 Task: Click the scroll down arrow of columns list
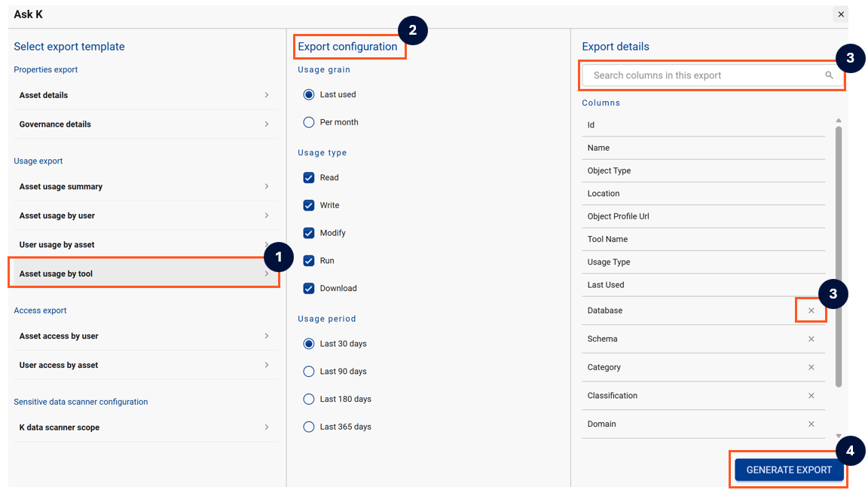[839, 436]
